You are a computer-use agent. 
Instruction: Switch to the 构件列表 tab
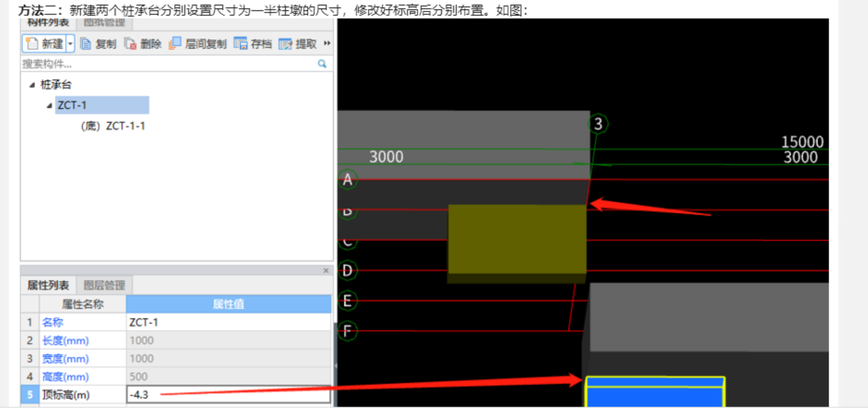coord(47,23)
